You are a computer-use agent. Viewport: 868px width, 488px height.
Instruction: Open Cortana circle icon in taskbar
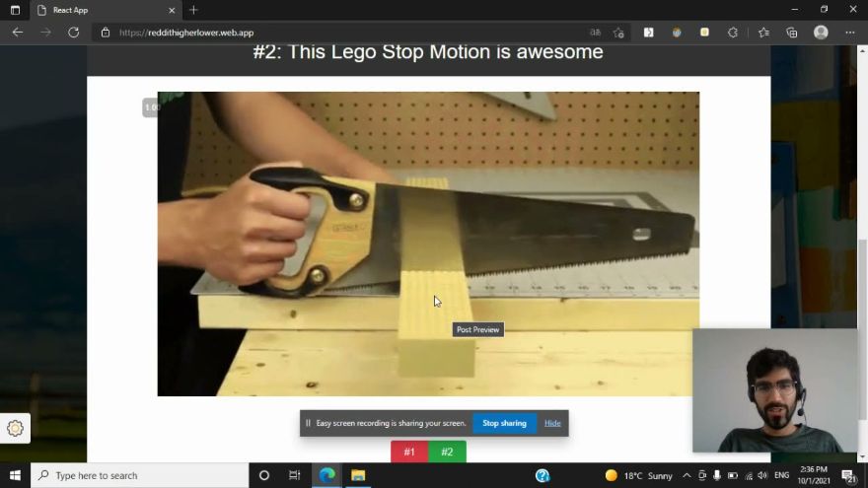(264, 475)
